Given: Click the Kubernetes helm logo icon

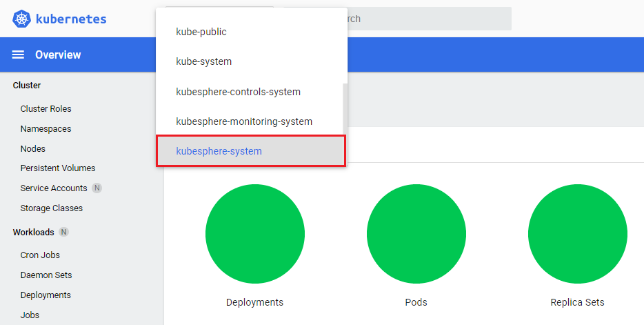Looking at the screenshot, I should 22,19.
